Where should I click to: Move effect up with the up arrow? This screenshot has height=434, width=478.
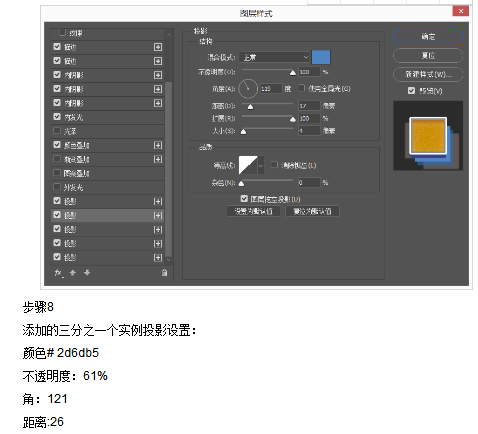[73, 273]
